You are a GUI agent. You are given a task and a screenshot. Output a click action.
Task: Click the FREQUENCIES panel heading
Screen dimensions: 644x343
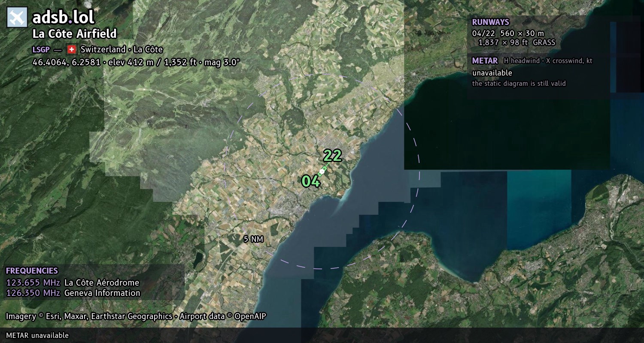pos(32,271)
